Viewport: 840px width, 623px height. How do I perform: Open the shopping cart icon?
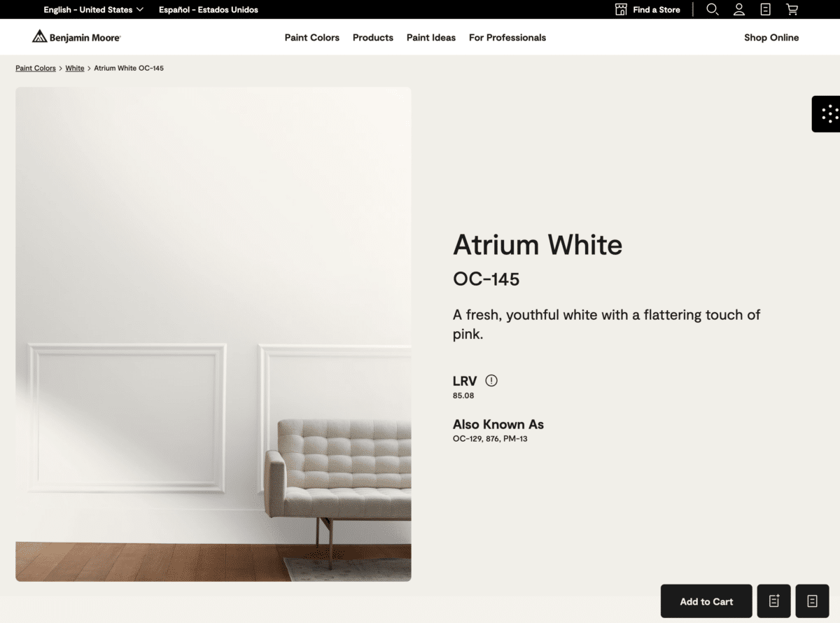click(x=792, y=9)
